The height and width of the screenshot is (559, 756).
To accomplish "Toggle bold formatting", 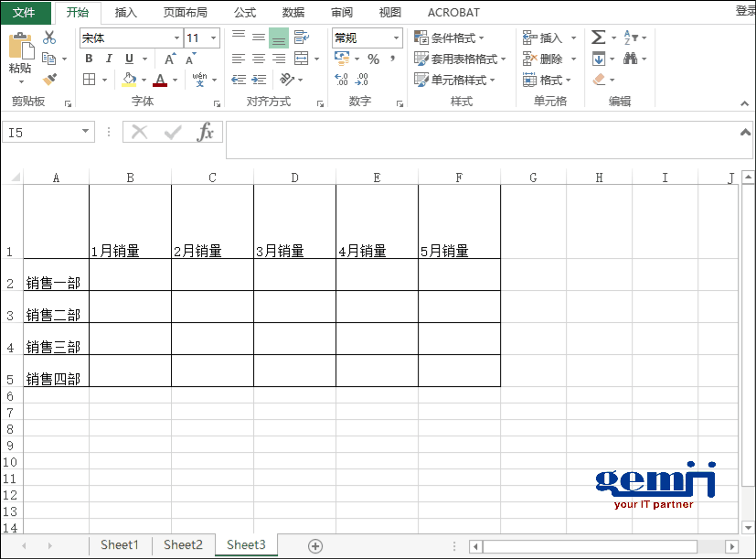I will (89, 59).
